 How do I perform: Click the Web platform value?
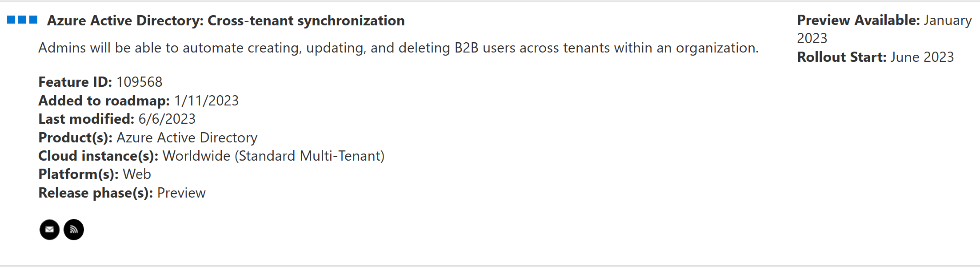coord(137,174)
